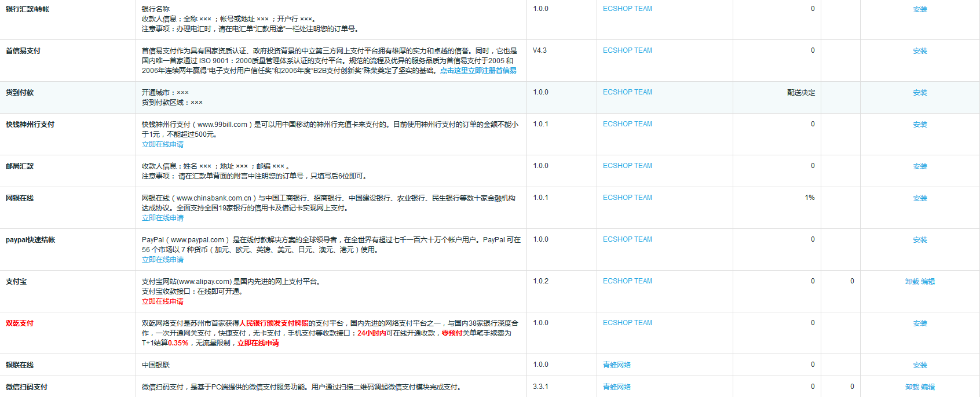
Task: Select the payment name paypal快速结帐
Action: pyautogui.click(x=30, y=240)
